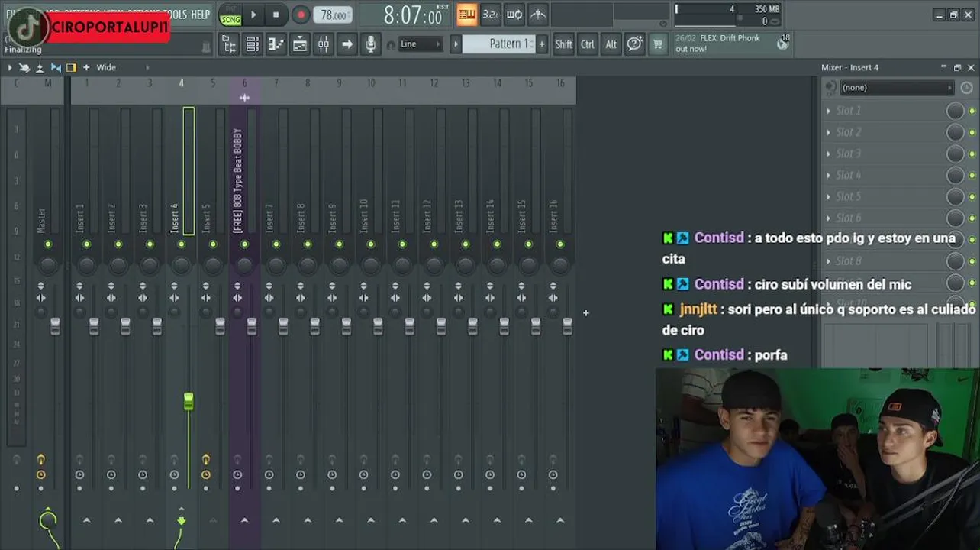The height and width of the screenshot is (550, 980).
Task: Click the Shift modifier button
Action: click(x=563, y=44)
